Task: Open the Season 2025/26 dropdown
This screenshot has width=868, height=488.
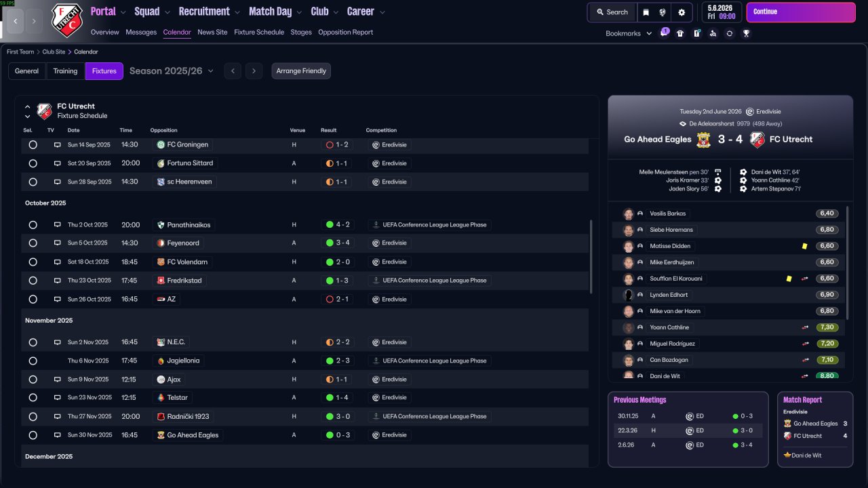Action: coord(172,70)
